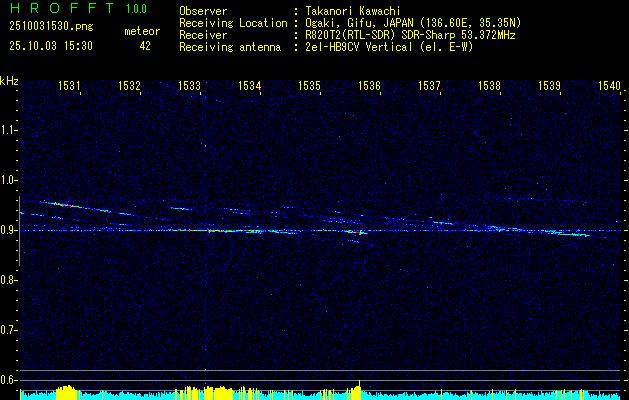The width and height of the screenshot is (629, 400).
Task: Click the 1534 time axis marker
Action: click(249, 85)
